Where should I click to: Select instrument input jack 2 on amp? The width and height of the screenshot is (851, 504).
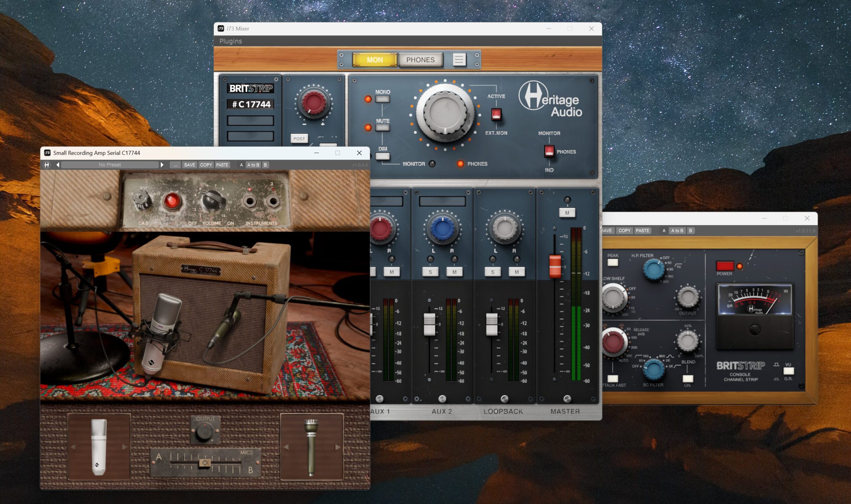(x=272, y=201)
